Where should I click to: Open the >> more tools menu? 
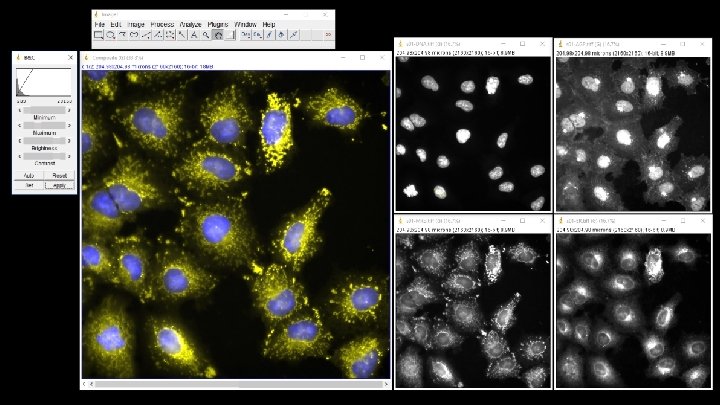pos(328,35)
